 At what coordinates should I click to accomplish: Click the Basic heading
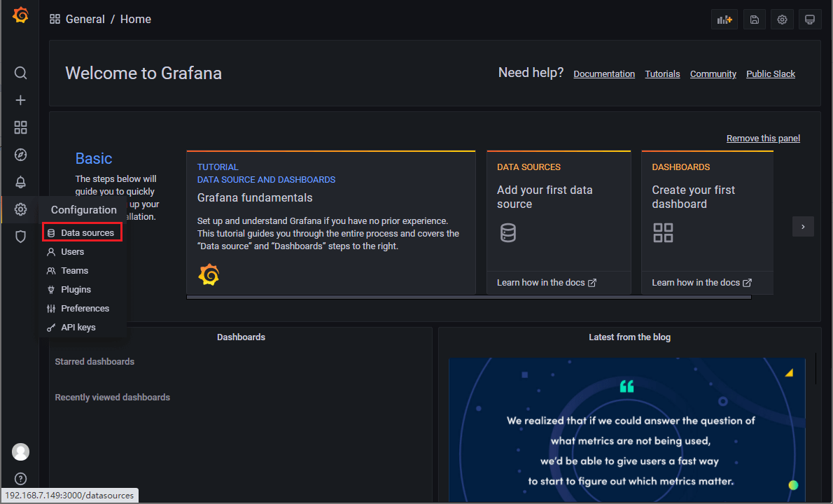coord(94,158)
